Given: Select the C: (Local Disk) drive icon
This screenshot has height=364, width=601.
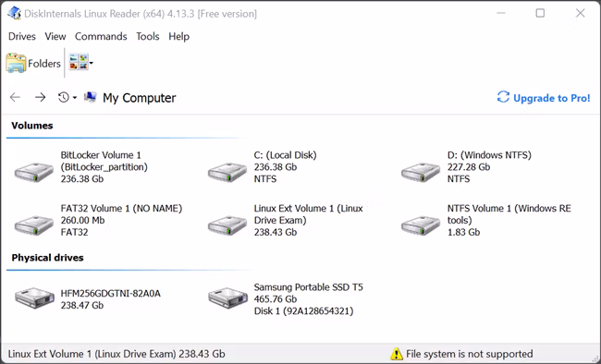Looking at the screenshot, I should click(227, 173).
